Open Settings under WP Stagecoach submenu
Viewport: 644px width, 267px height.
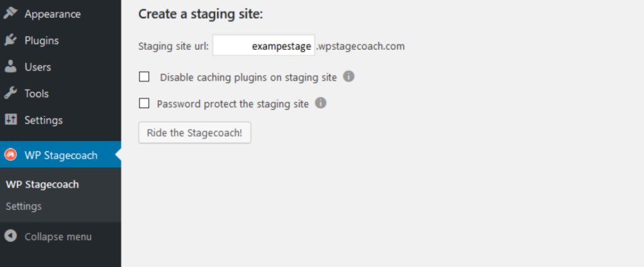tap(24, 206)
